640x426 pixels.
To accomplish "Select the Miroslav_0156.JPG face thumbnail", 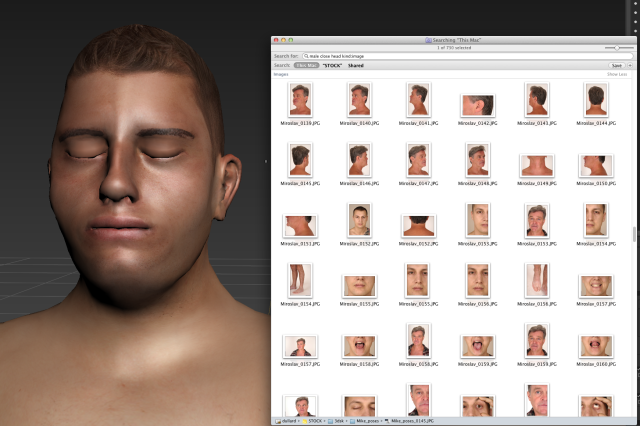I will point(478,280).
